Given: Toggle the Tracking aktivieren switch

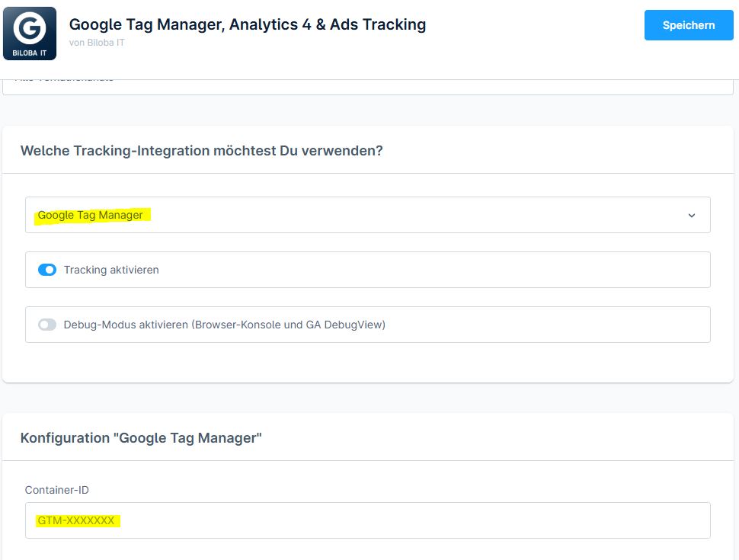Looking at the screenshot, I should click(47, 270).
